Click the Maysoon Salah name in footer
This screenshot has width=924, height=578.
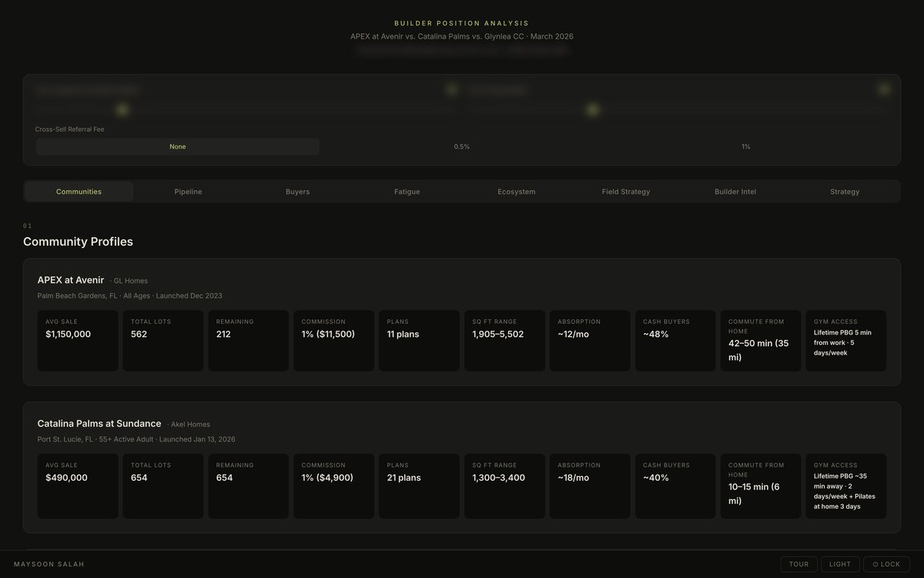point(49,564)
